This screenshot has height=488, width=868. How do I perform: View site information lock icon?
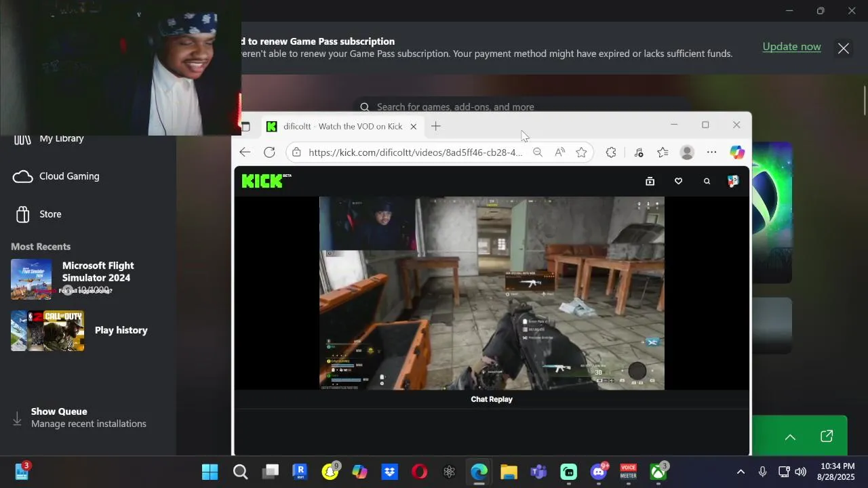[x=296, y=152]
